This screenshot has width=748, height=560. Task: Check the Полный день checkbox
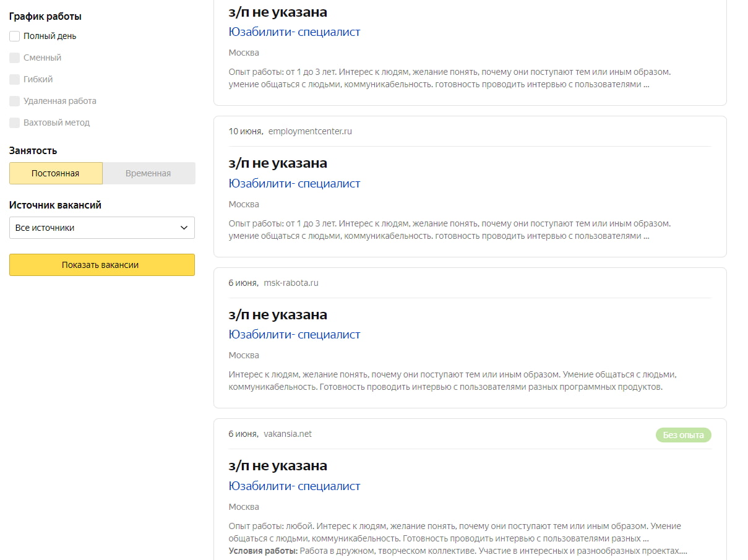15,37
